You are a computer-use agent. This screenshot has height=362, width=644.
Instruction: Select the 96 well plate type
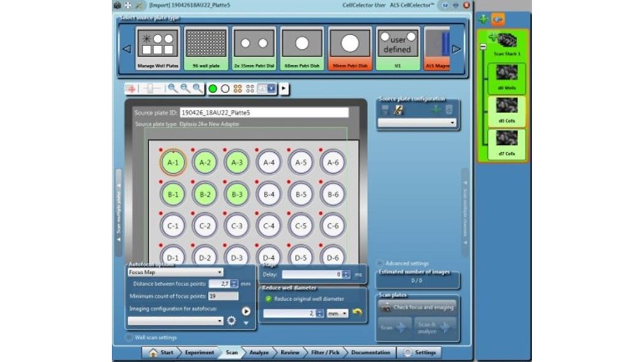click(205, 48)
